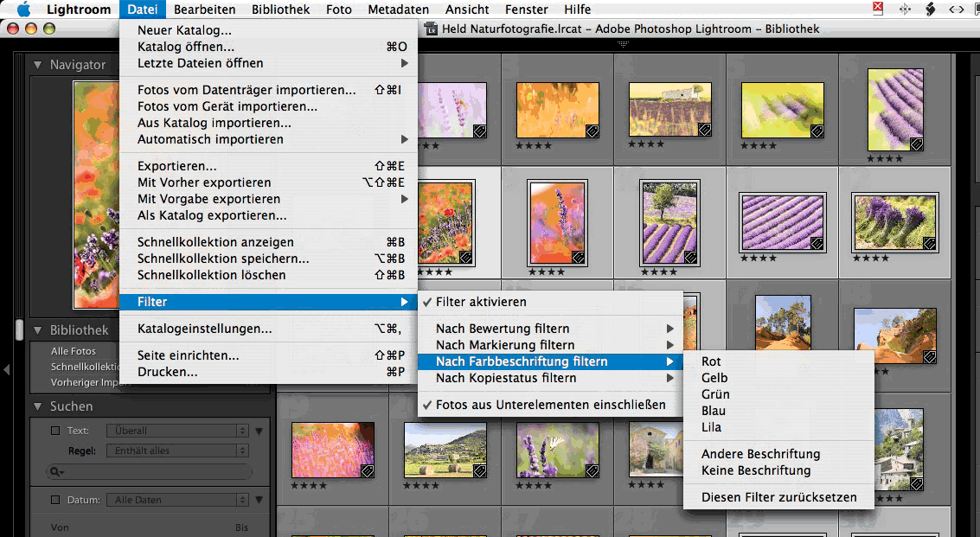Choose Neuer Katalog from the Datei menu
980x537 pixels.
point(268,30)
